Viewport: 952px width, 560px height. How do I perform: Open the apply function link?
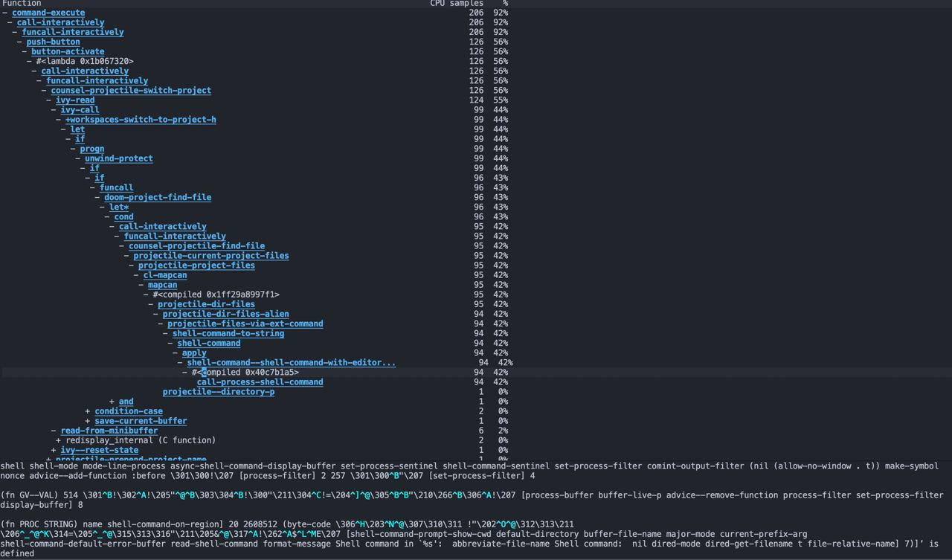click(194, 353)
